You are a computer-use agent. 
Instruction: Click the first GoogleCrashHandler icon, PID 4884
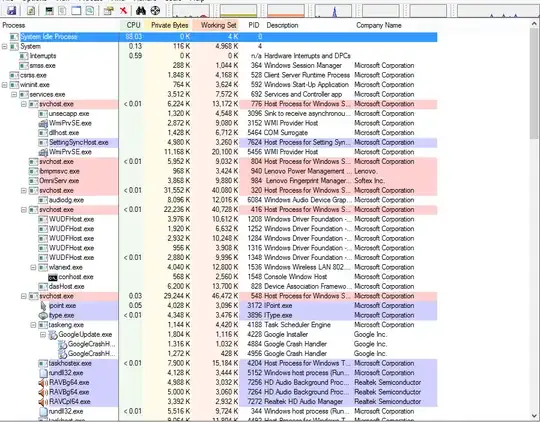pyautogui.click(x=62, y=344)
